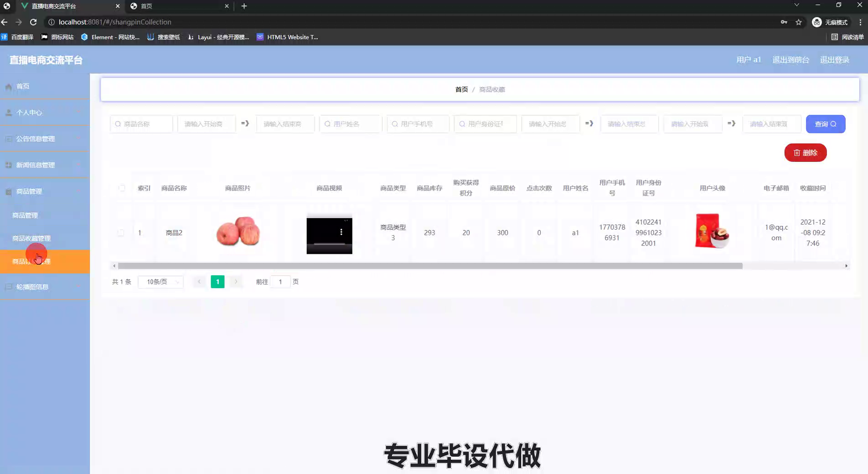Open user avatar image thumbnail
Screen dimensions: 868x474
(x=712, y=231)
